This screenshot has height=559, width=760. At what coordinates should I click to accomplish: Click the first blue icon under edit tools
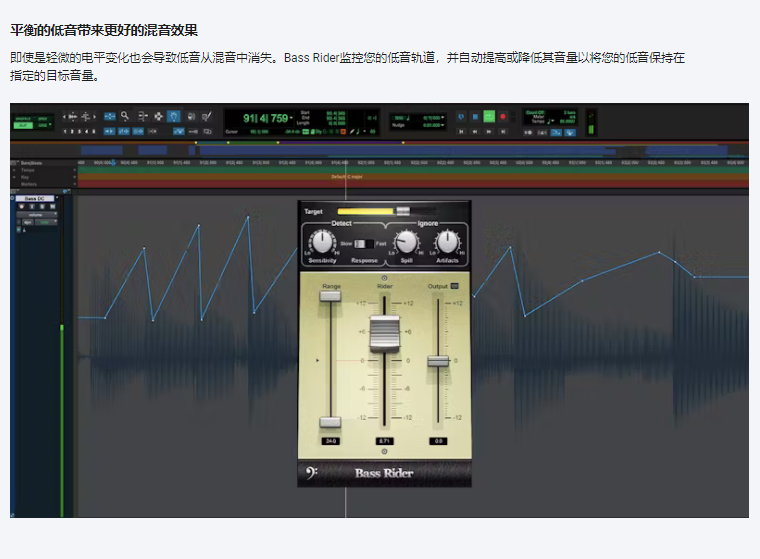[x=110, y=131]
